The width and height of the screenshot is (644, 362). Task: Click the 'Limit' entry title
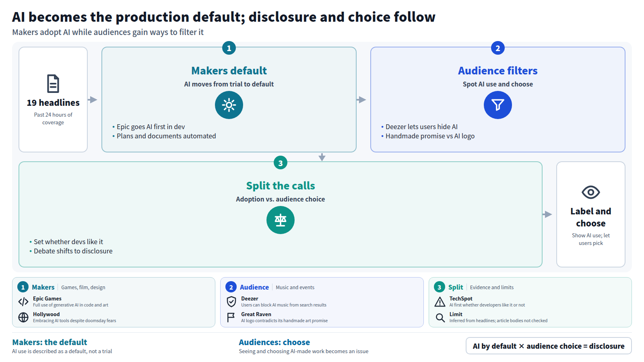click(456, 314)
